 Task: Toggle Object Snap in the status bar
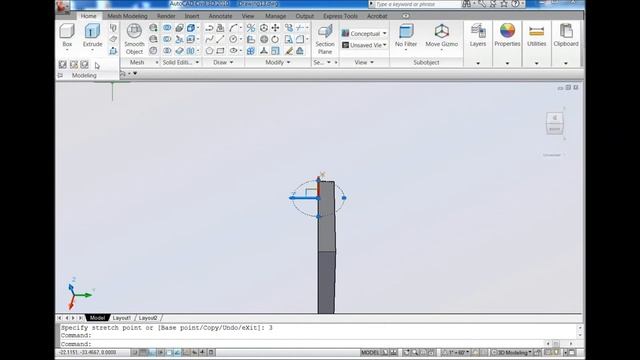(x=169, y=352)
